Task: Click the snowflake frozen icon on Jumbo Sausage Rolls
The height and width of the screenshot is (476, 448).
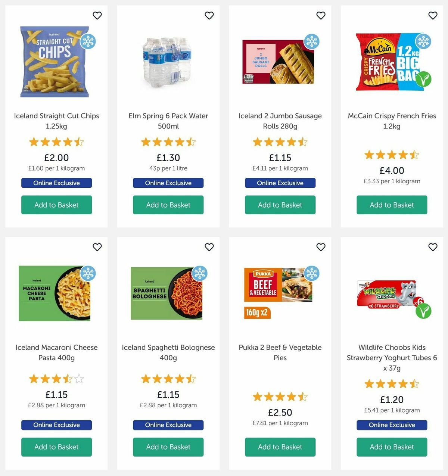Action: point(312,42)
